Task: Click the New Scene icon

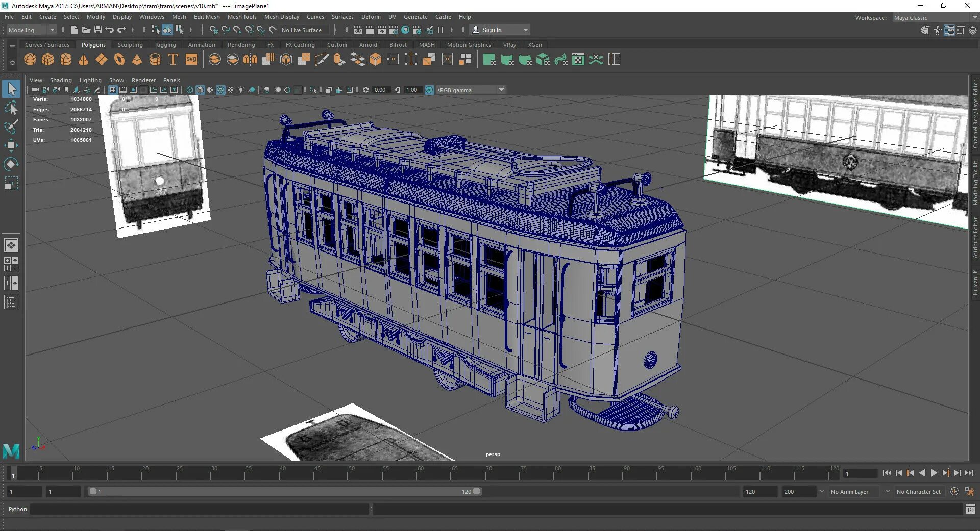Action: pos(75,30)
